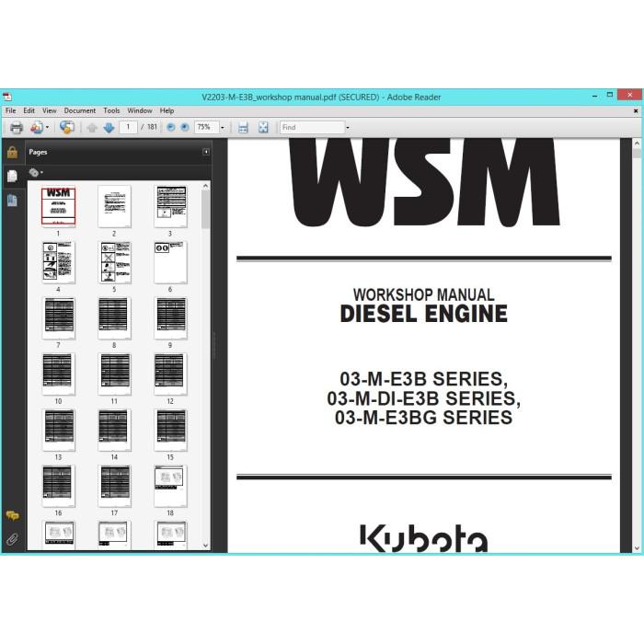
Task: Select page 2 thumbnail
Action: point(115,206)
